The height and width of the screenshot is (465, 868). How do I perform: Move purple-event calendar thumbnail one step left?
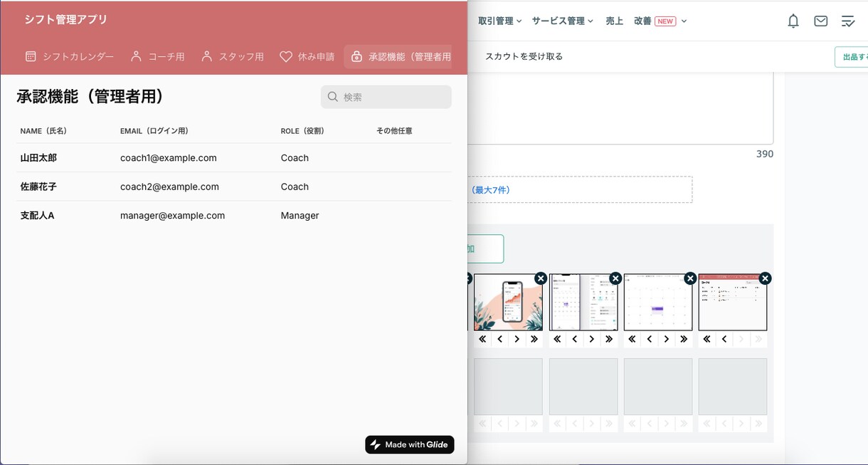click(x=650, y=339)
